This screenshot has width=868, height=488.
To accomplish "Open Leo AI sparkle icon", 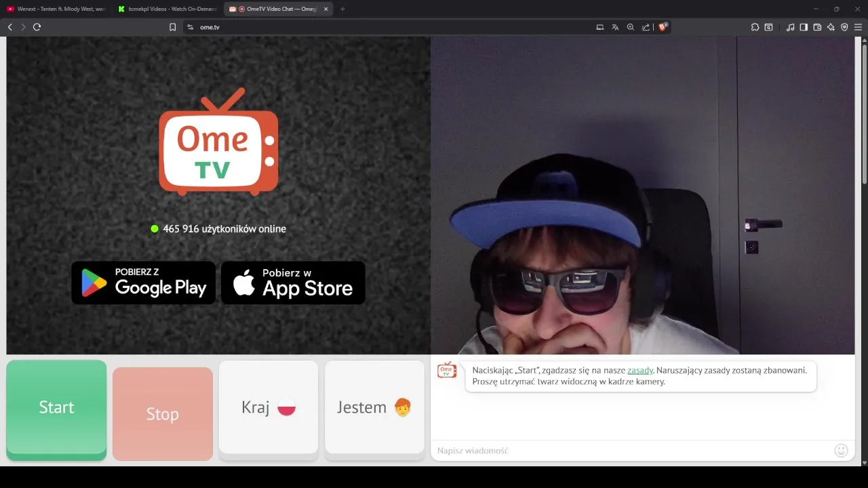I will click(x=831, y=27).
